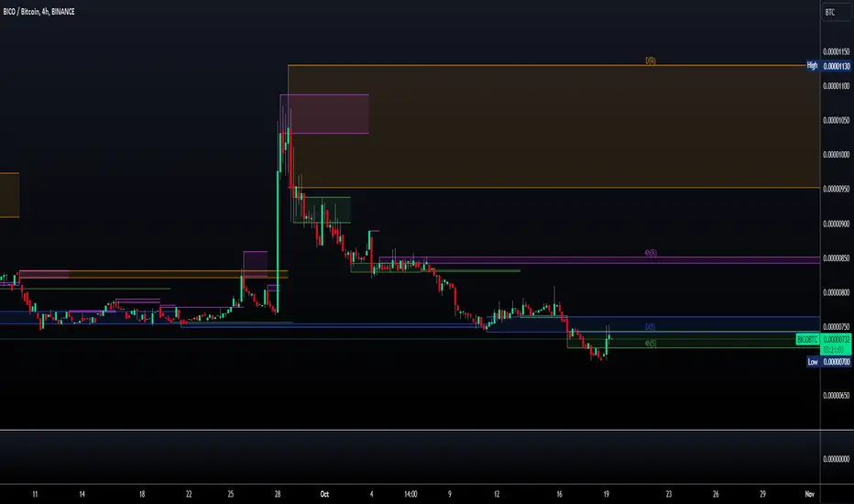Screen dimensions: 854x504
Task: Click the 0.00000950 price axis label
Action: 836,189
